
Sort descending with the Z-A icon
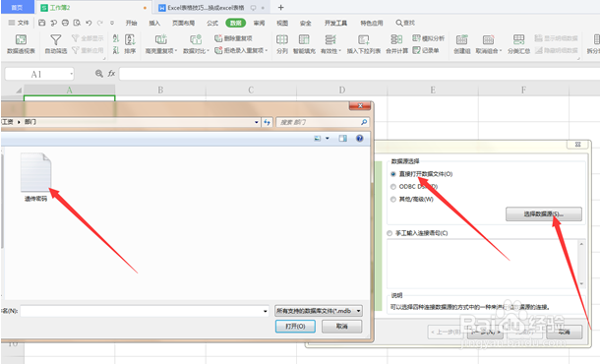click(x=116, y=50)
